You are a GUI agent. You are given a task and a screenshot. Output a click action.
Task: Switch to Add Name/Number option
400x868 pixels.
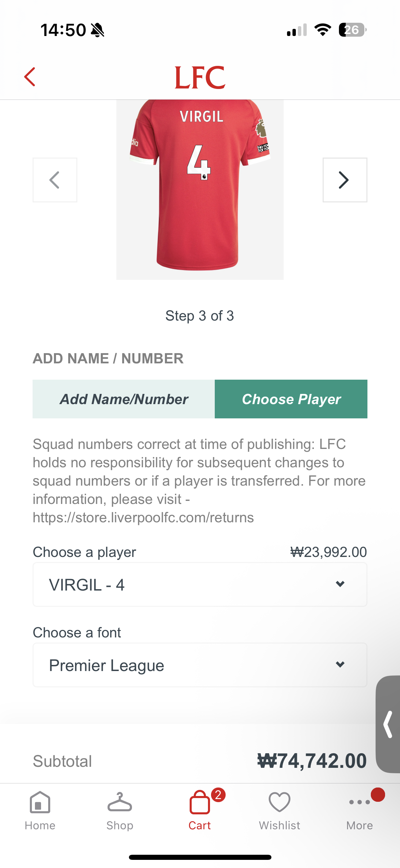124,399
